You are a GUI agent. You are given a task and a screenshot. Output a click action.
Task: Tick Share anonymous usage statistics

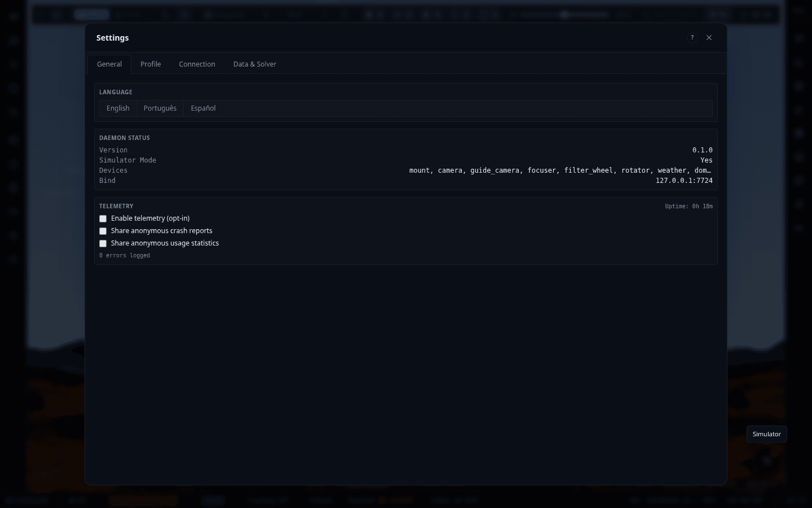pyautogui.click(x=103, y=243)
